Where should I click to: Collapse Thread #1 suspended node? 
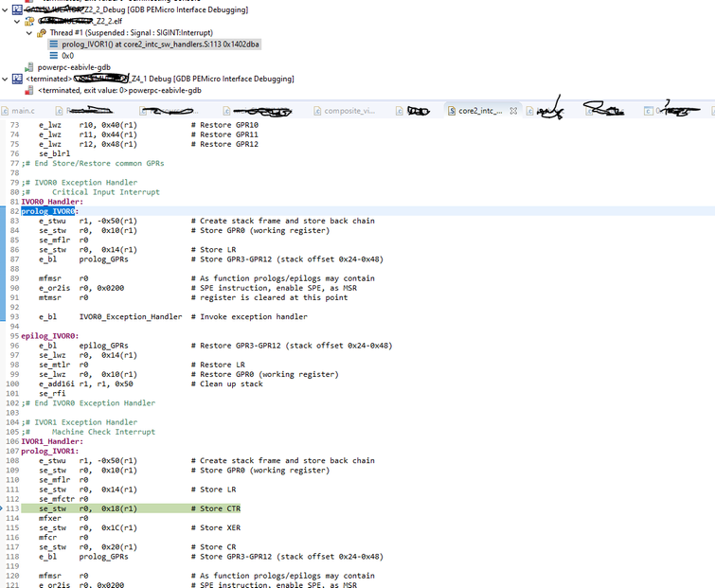(29, 33)
